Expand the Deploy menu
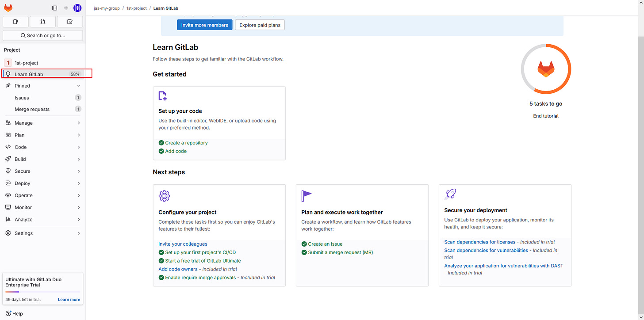644x320 pixels. [43, 183]
